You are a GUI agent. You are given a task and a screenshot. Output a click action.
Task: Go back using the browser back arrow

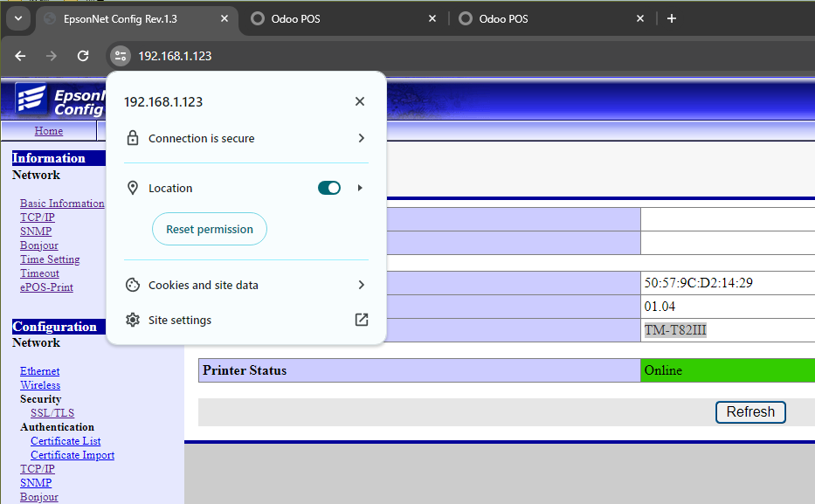click(20, 56)
